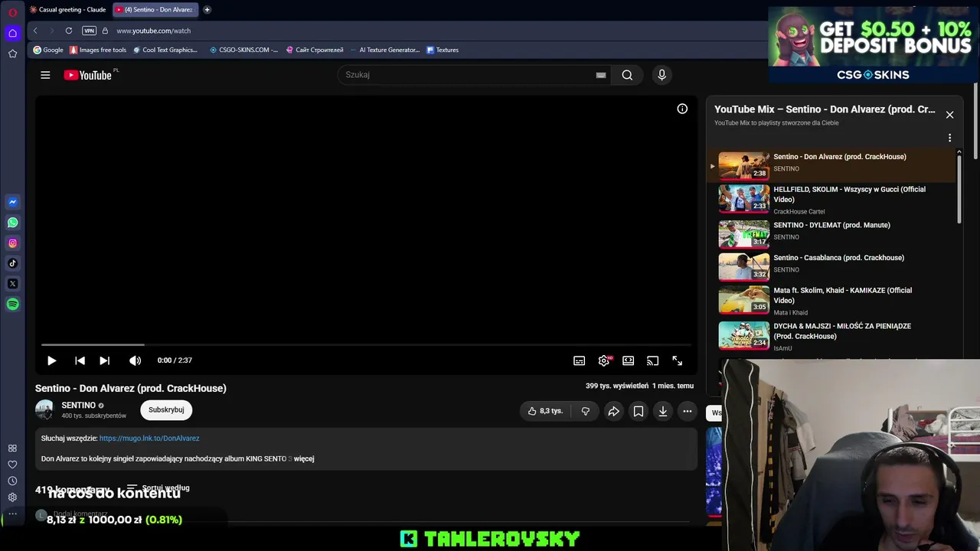Toggle theater mode on the player

click(x=628, y=360)
